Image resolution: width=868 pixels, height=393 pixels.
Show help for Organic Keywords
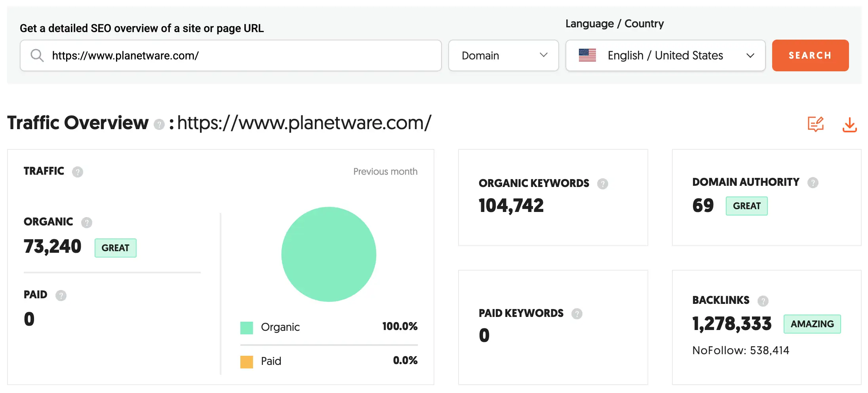pyautogui.click(x=602, y=184)
